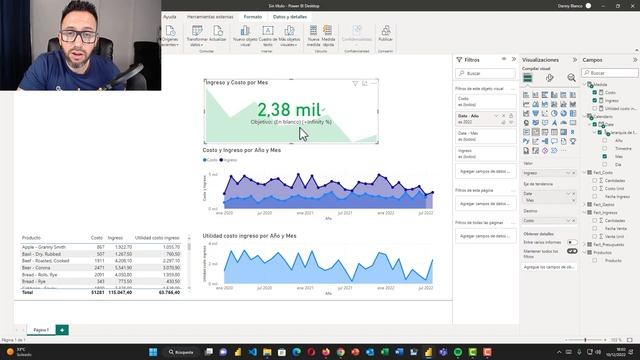Viewport: 640px width, 360px height.
Task: Click Transformar datos in the ribbon
Action: point(197,36)
